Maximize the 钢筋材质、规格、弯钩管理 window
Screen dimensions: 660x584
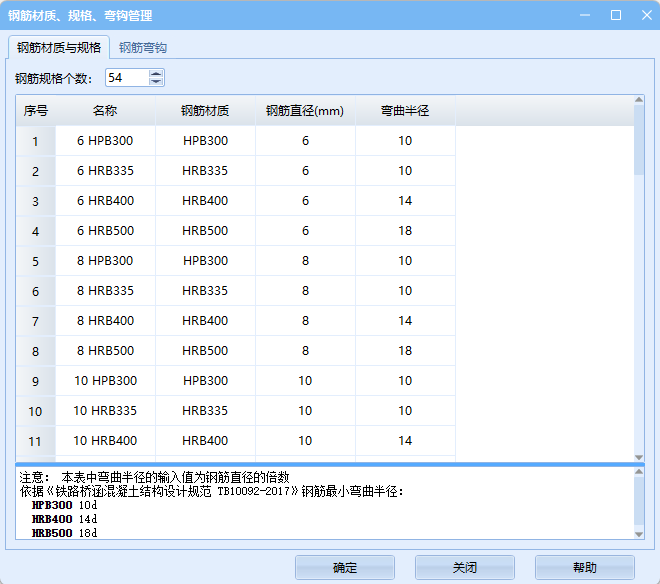pos(616,15)
